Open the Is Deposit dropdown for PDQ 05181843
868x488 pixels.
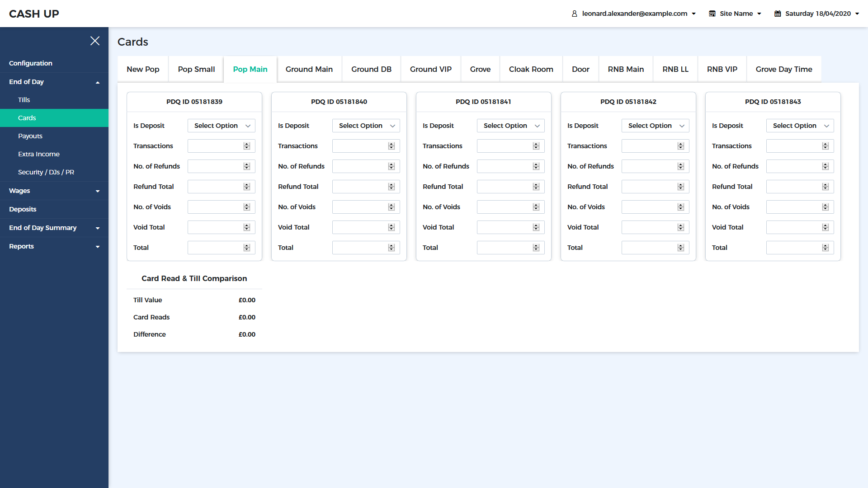(x=800, y=126)
